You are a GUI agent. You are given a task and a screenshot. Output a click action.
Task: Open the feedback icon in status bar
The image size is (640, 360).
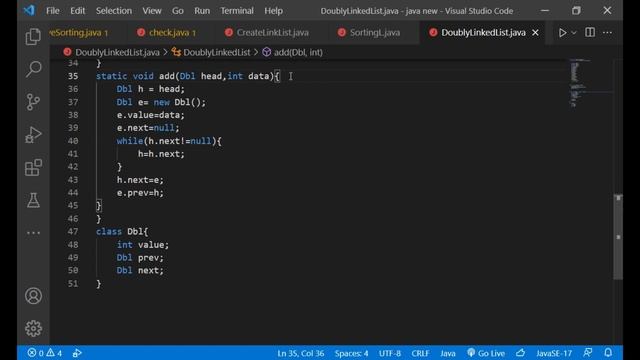pos(588,353)
